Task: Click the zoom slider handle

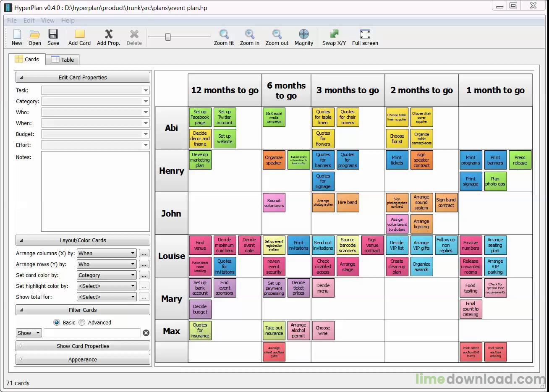Action: point(168,37)
